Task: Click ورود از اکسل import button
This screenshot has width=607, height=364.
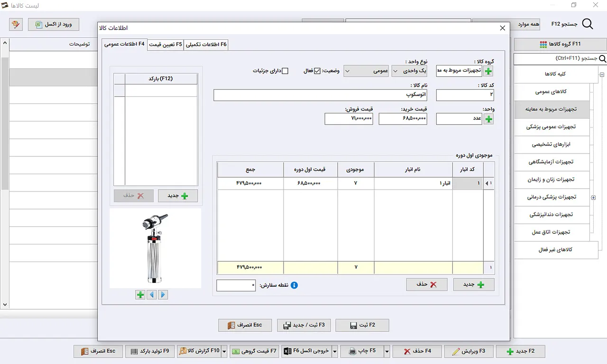Action: pyautogui.click(x=54, y=24)
